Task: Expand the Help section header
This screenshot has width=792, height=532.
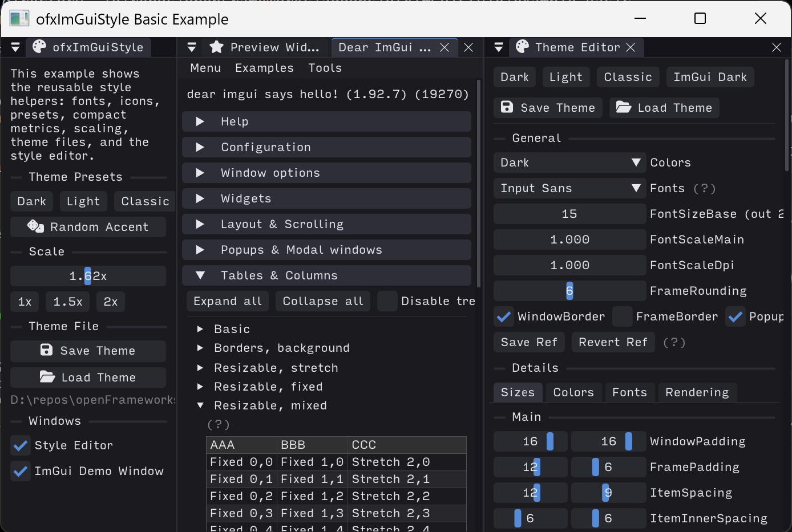Action: pyautogui.click(x=326, y=121)
